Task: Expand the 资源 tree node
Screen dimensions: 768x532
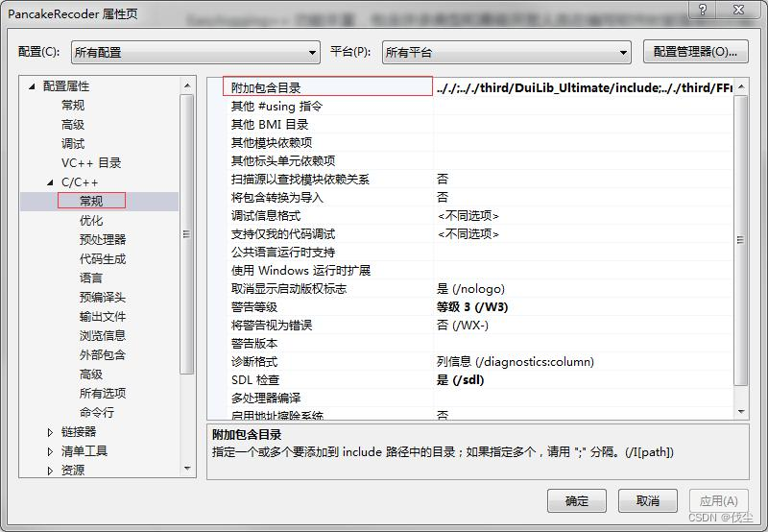Action: (x=50, y=471)
